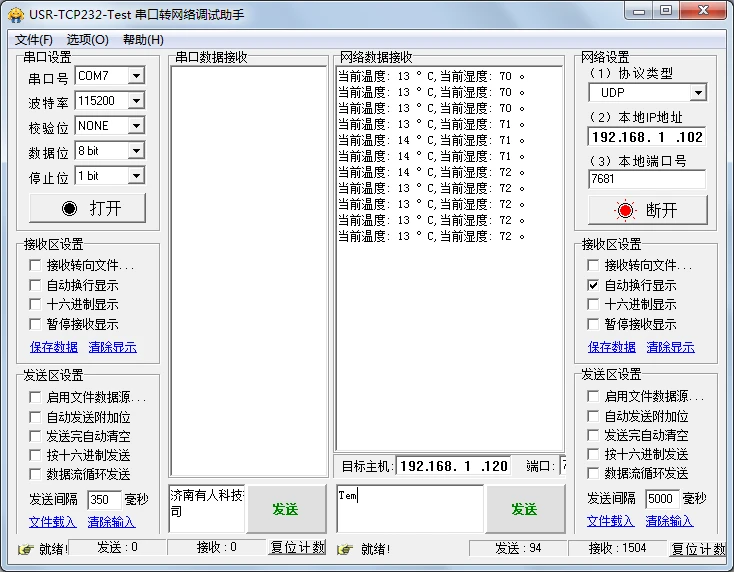Click serial 清除输入 link
The image size is (734, 572).
click(x=111, y=521)
